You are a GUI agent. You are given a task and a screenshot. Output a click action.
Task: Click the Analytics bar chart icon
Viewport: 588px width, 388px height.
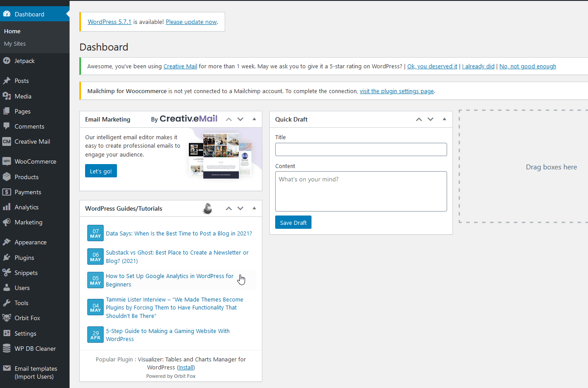[7, 207]
